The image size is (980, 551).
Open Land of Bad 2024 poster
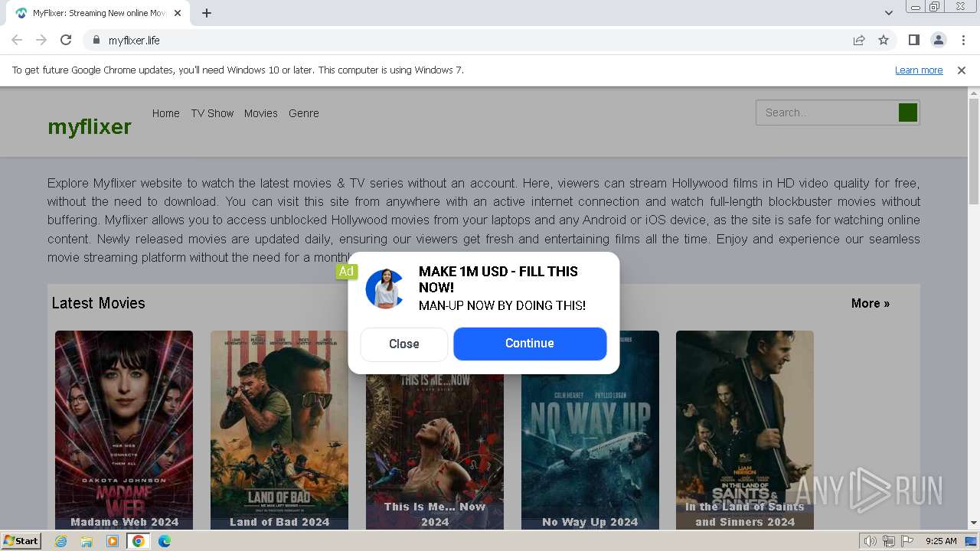(x=279, y=429)
